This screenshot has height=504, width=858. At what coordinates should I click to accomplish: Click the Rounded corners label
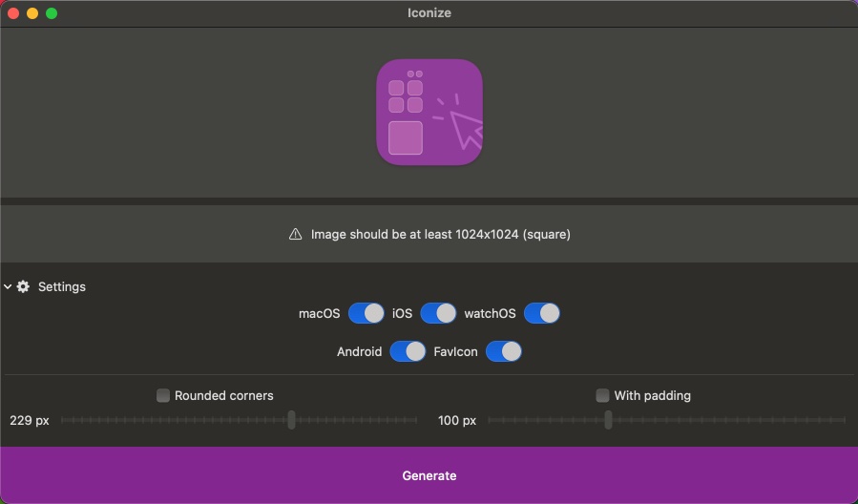(x=223, y=395)
